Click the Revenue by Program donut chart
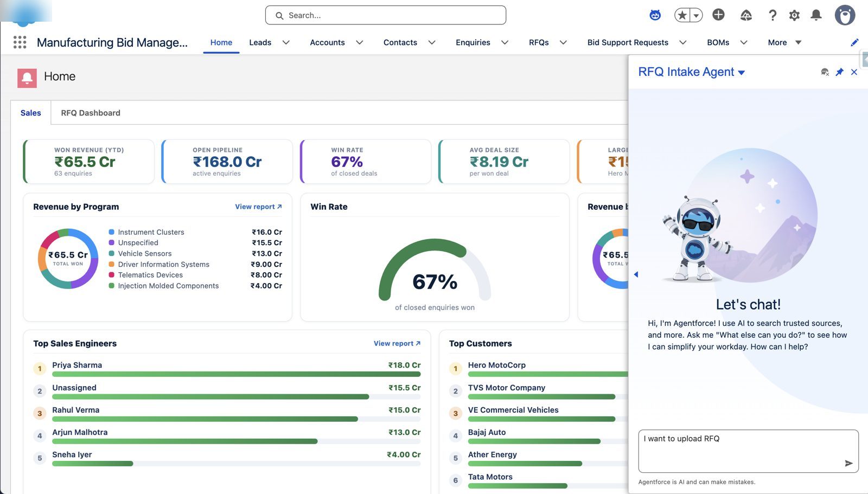 click(x=68, y=259)
